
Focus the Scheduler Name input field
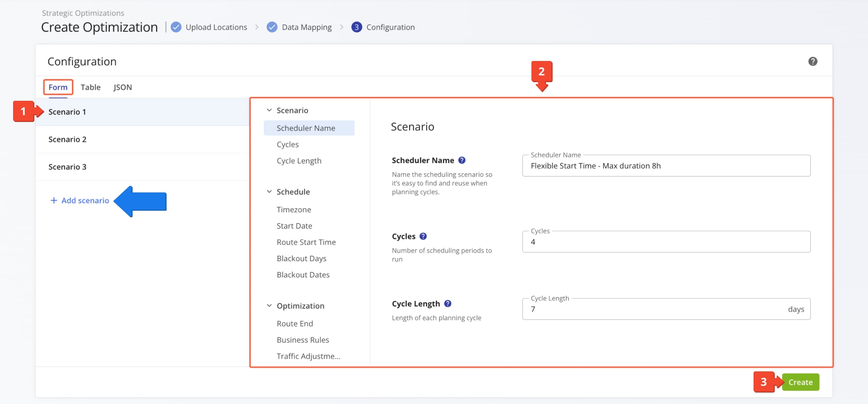[x=666, y=166]
